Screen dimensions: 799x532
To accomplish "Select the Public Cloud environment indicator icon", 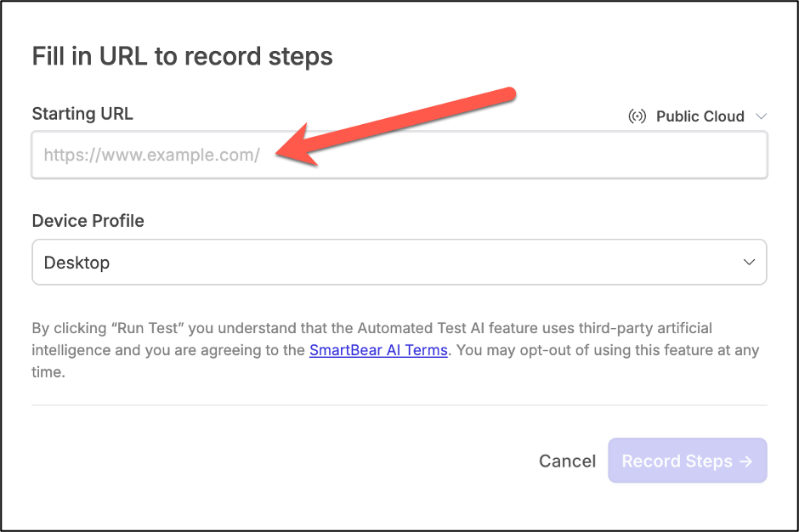I will (x=638, y=116).
